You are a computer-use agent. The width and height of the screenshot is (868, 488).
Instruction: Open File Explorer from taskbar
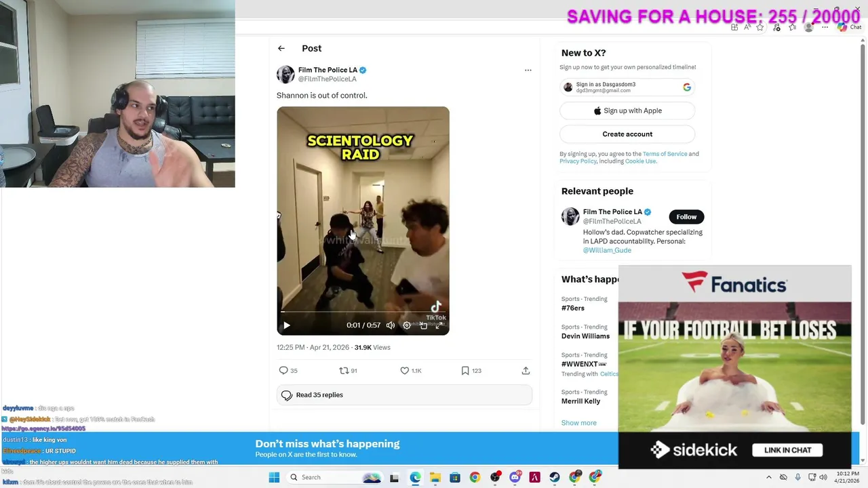click(x=435, y=477)
